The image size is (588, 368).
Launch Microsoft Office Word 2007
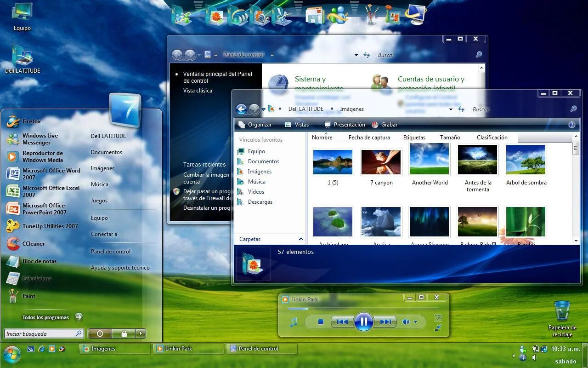tap(44, 174)
